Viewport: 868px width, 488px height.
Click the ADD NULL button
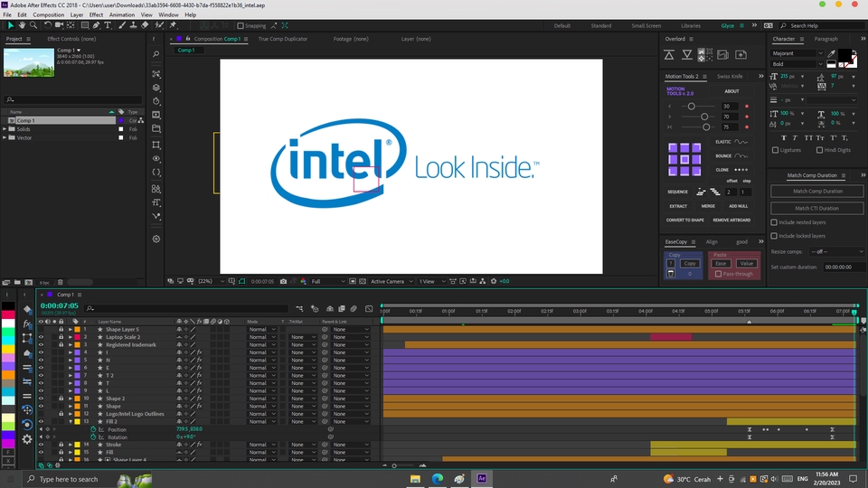738,206
